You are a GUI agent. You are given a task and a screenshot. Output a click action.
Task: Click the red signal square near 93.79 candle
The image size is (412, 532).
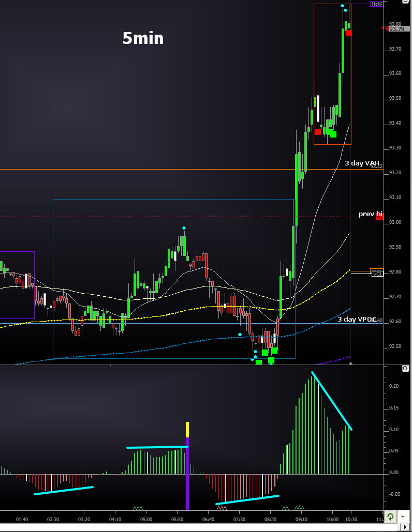click(349, 33)
